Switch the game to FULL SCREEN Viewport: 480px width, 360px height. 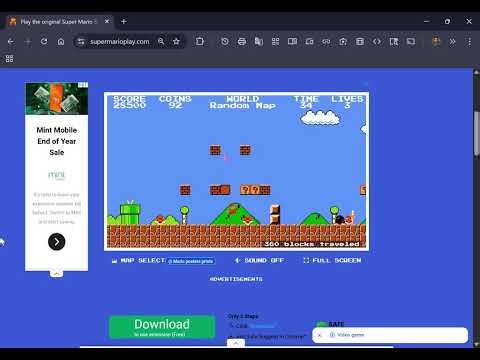click(x=332, y=260)
